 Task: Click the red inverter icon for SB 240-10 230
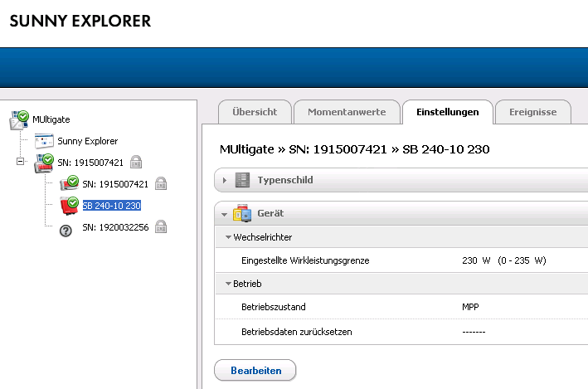pos(70,206)
